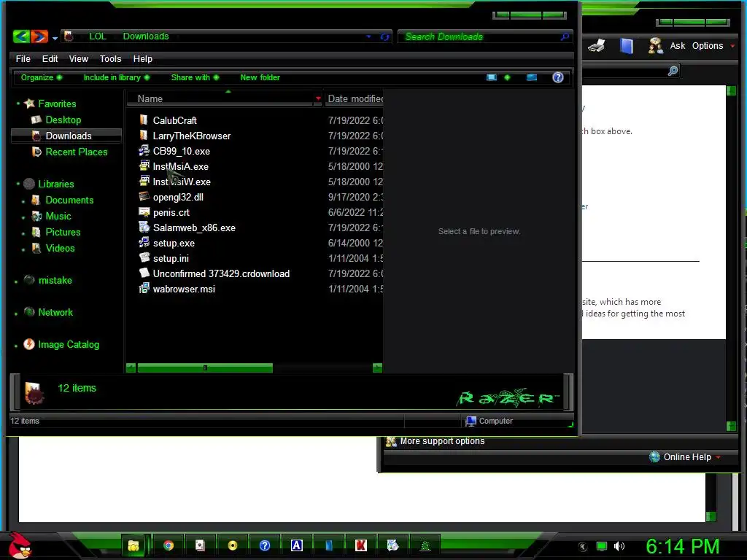
Task: Select Desktop under Favorites
Action: point(63,120)
